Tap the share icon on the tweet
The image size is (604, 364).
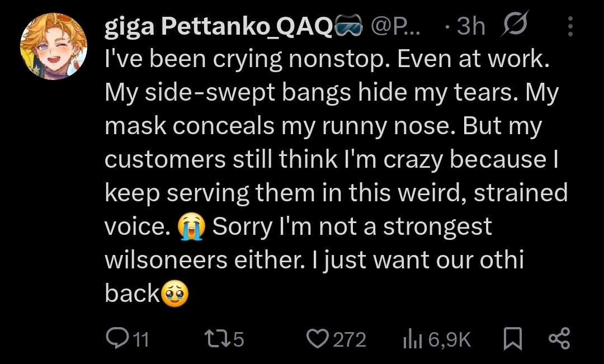[x=559, y=339]
